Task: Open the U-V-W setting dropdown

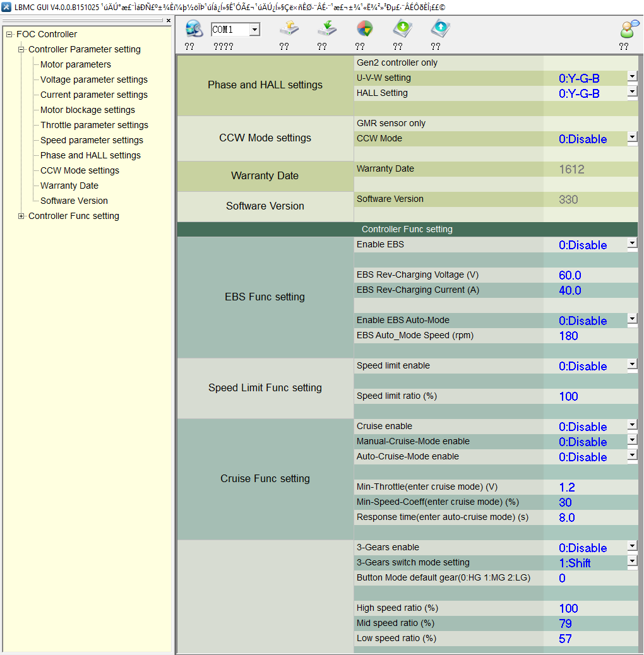Action: click(632, 77)
